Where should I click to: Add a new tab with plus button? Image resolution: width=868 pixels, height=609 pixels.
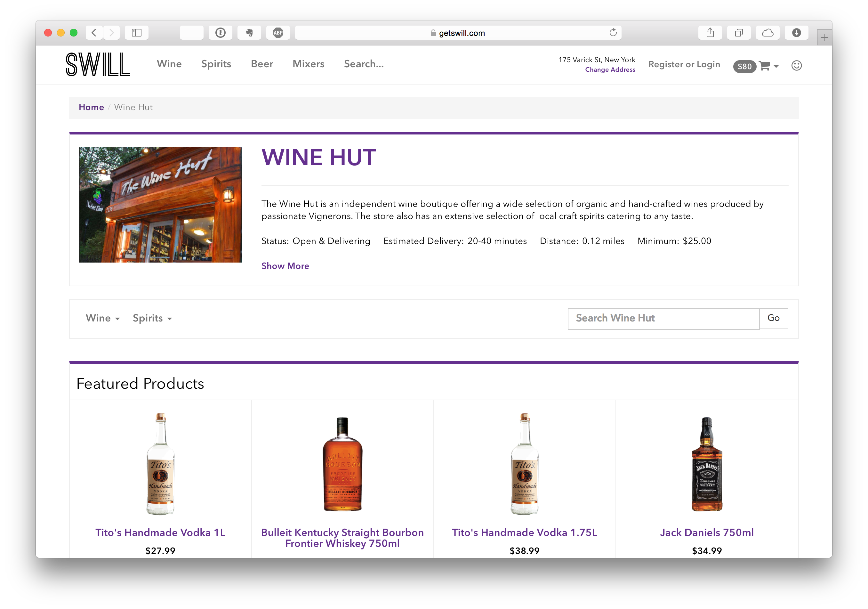(824, 37)
